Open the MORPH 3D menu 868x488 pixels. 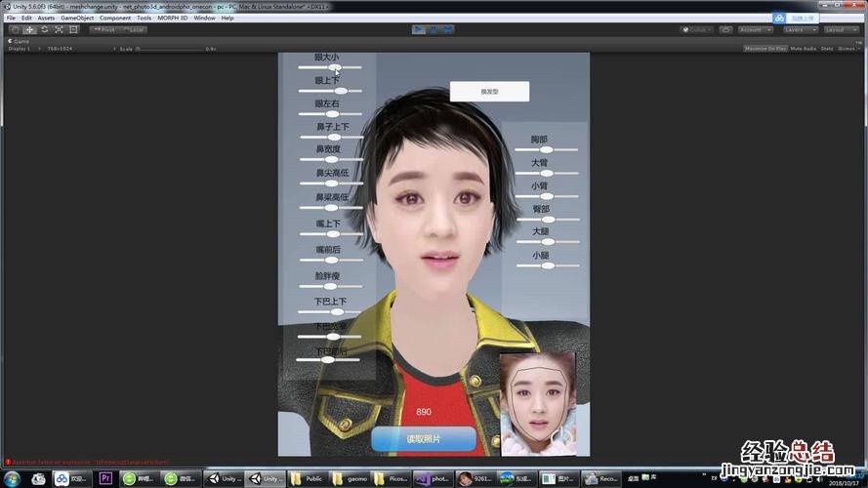[x=172, y=18]
